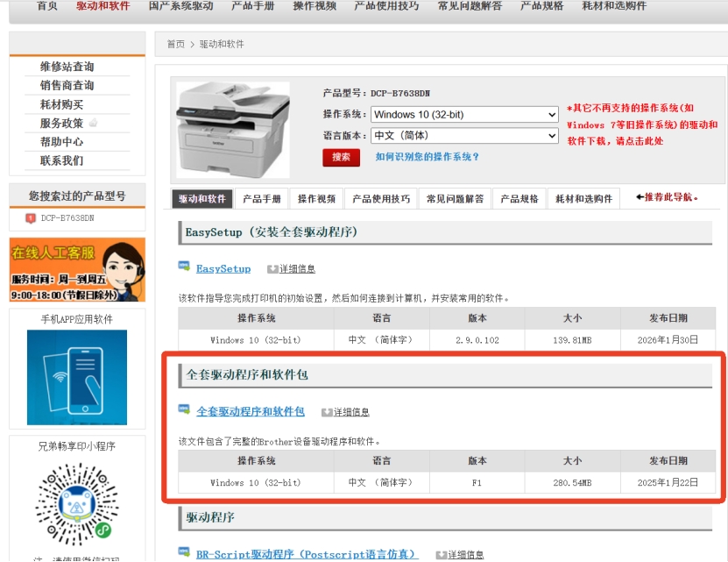Go to 首页 in the breadcrumb

click(176, 44)
